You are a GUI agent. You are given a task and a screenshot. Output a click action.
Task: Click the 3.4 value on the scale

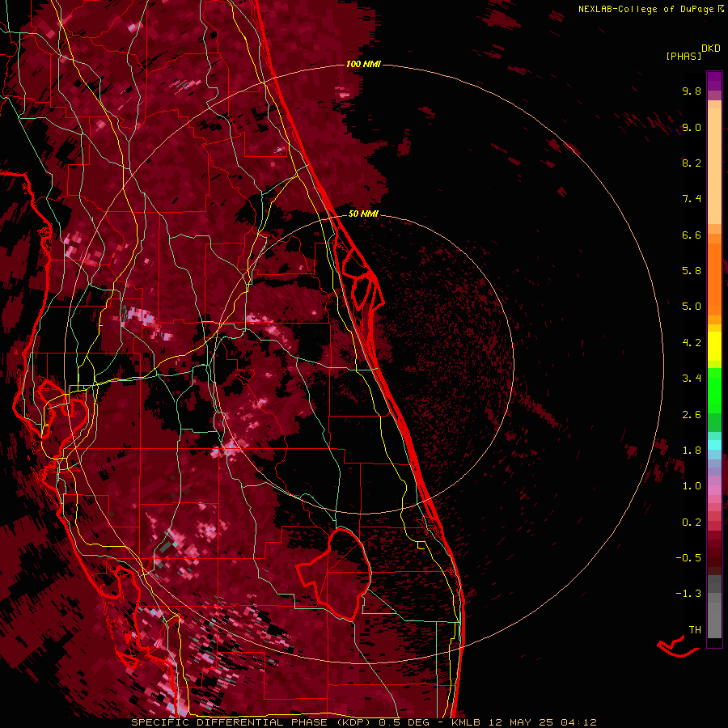tap(692, 379)
